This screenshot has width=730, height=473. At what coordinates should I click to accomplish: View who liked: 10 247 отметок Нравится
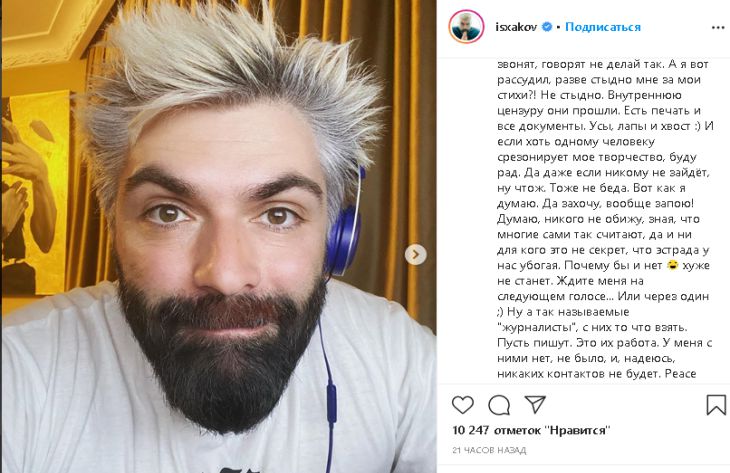point(531,430)
